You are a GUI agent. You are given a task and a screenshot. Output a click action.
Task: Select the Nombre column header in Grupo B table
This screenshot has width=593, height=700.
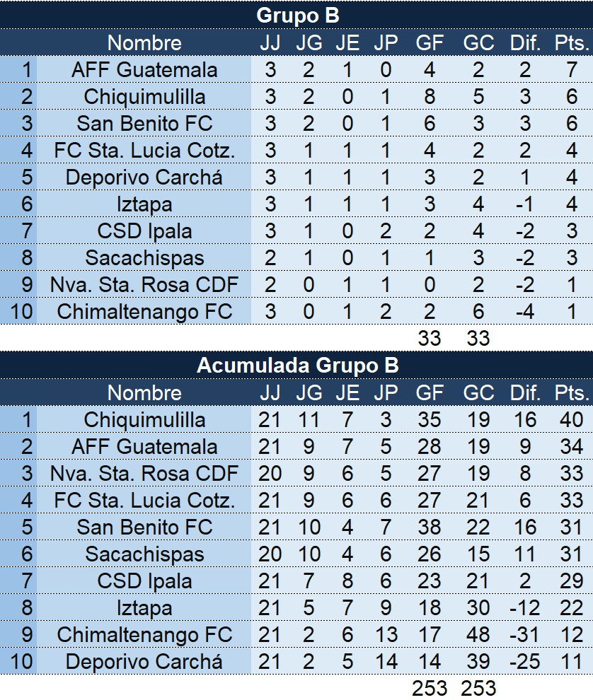click(x=144, y=42)
